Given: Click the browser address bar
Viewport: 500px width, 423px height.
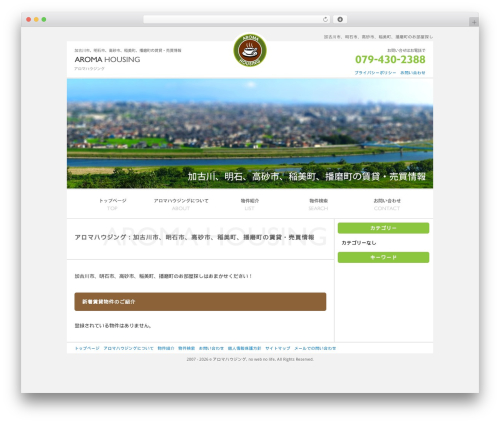Looking at the screenshot, I should (237, 19).
